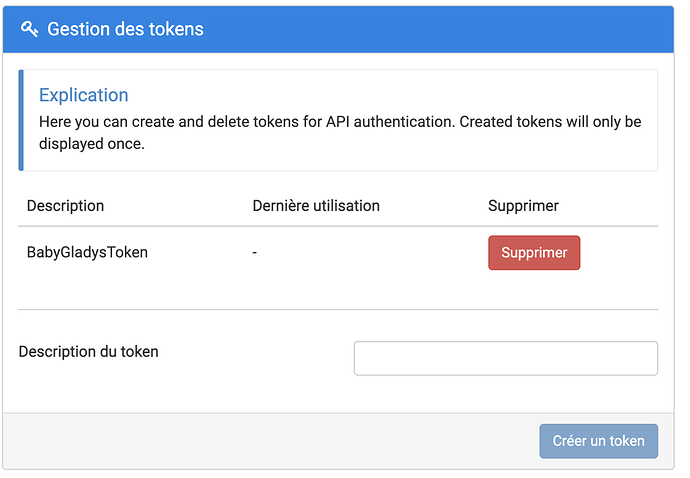This screenshot has width=690, height=478.
Task: Click the Description du token label
Action: (88, 351)
